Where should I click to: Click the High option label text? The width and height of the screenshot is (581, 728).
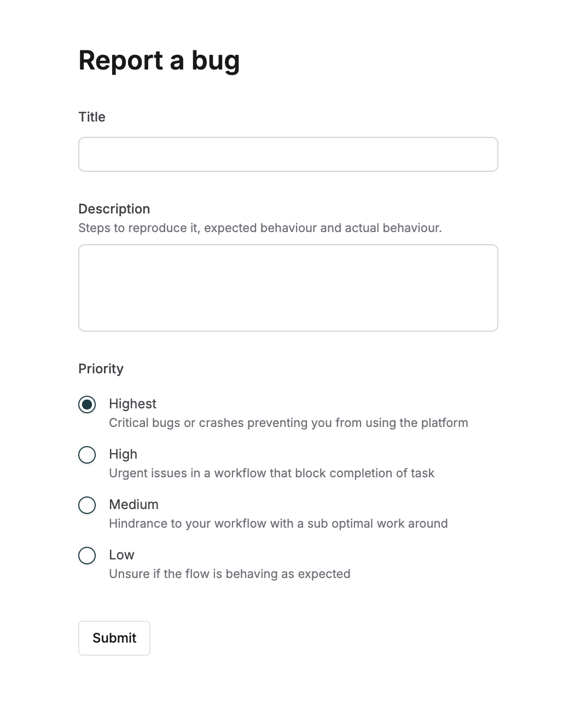(123, 454)
